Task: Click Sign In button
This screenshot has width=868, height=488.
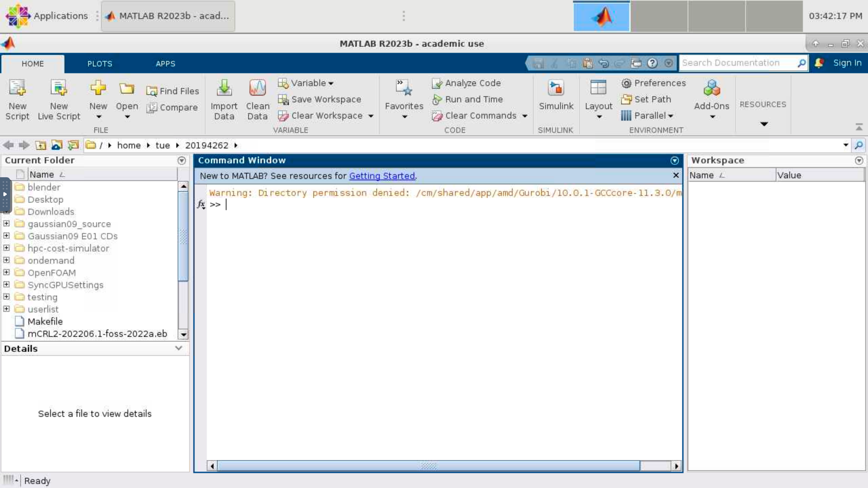Action: tap(847, 63)
